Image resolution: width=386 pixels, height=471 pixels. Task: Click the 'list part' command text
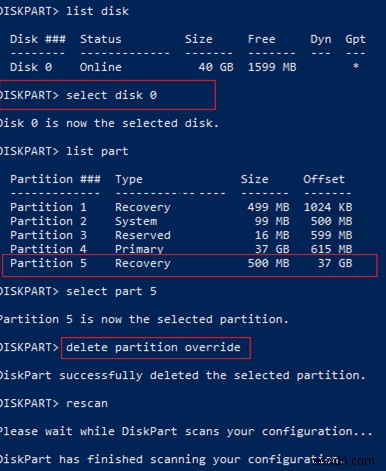click(97, 152)
